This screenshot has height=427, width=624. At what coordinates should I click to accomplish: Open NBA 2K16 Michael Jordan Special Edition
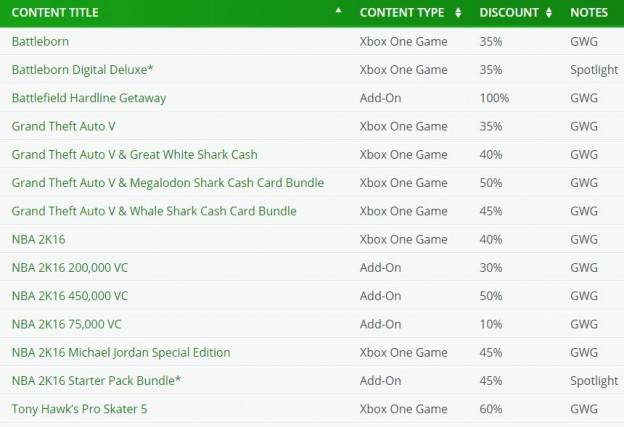[121, 352]
